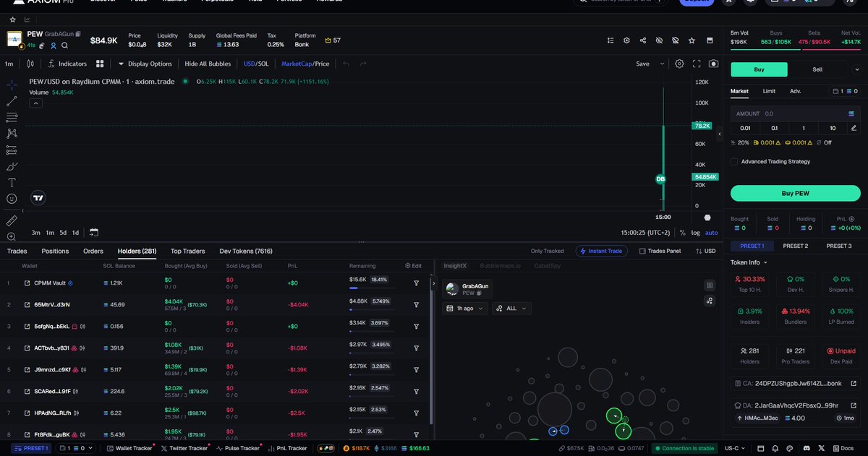Select the trend line drawing tool
Viewport: 868px width, 456px height.
pyautogui.click(x=12, y=101)
